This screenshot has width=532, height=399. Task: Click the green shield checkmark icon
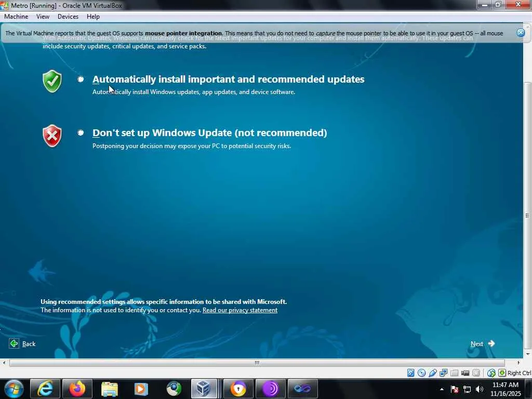[52, 81]
